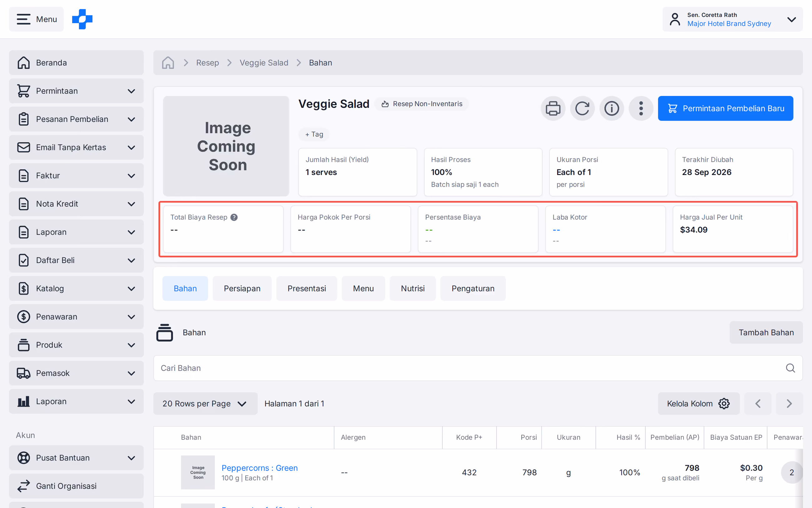Viewport: 812px width, 508px height.
Task: Switch to the Persiapan tab
Action: coord(242,288)
